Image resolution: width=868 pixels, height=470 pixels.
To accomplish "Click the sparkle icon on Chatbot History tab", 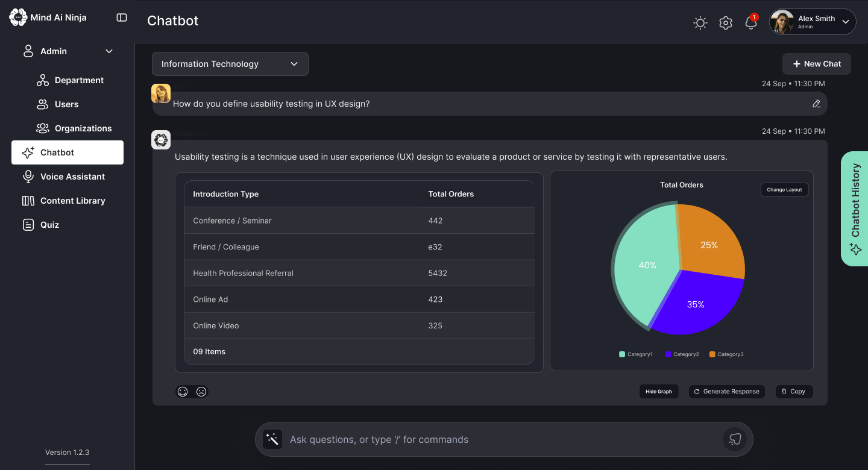I will click(x=855, y=249).
